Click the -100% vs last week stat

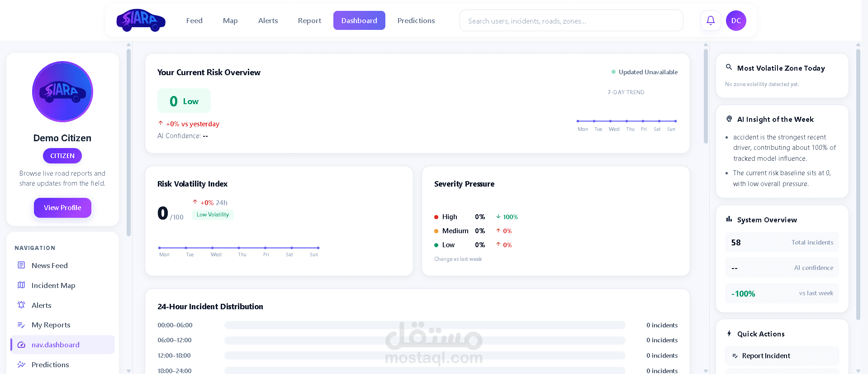(x=782, y=293)
